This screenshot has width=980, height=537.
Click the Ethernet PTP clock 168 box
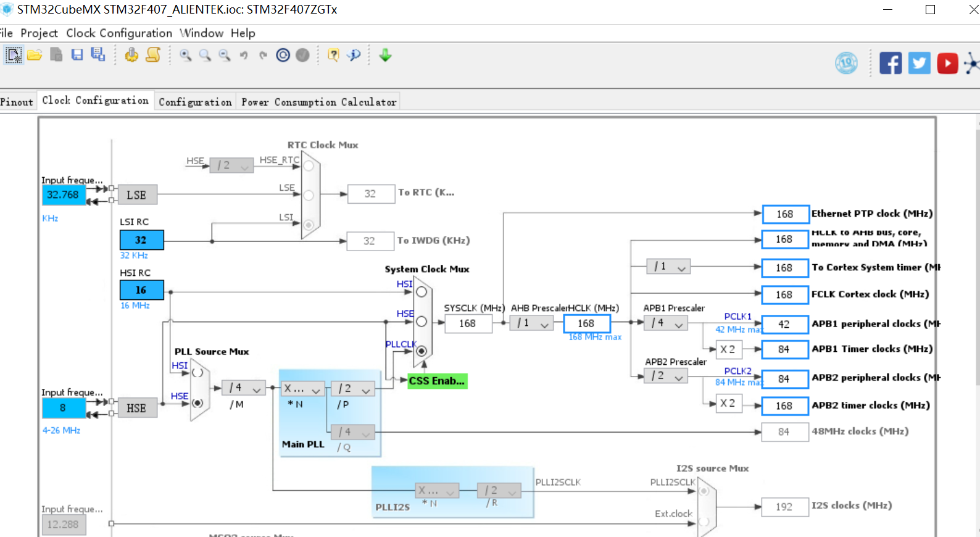click(785, 214)
